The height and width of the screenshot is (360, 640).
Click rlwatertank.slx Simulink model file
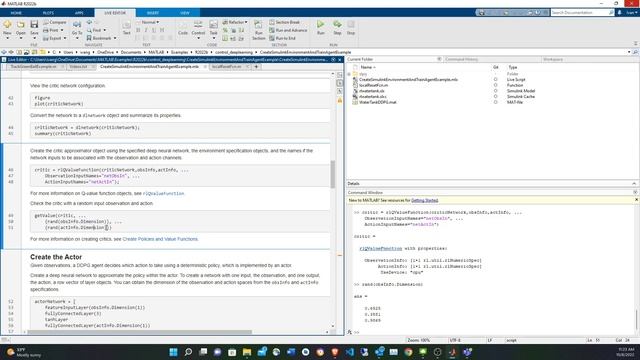pyautogui.click(x=371, y=91)
